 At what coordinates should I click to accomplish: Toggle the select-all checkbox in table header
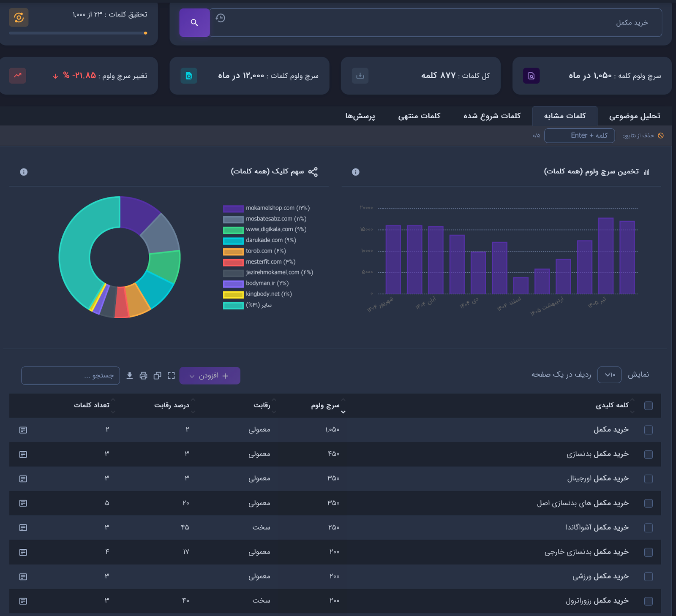point(649,406)
